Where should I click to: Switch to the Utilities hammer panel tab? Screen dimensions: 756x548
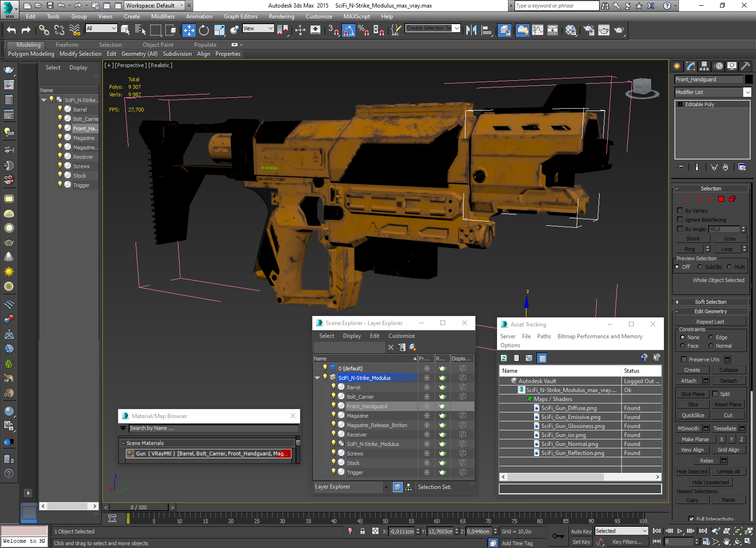coord(746,66)
